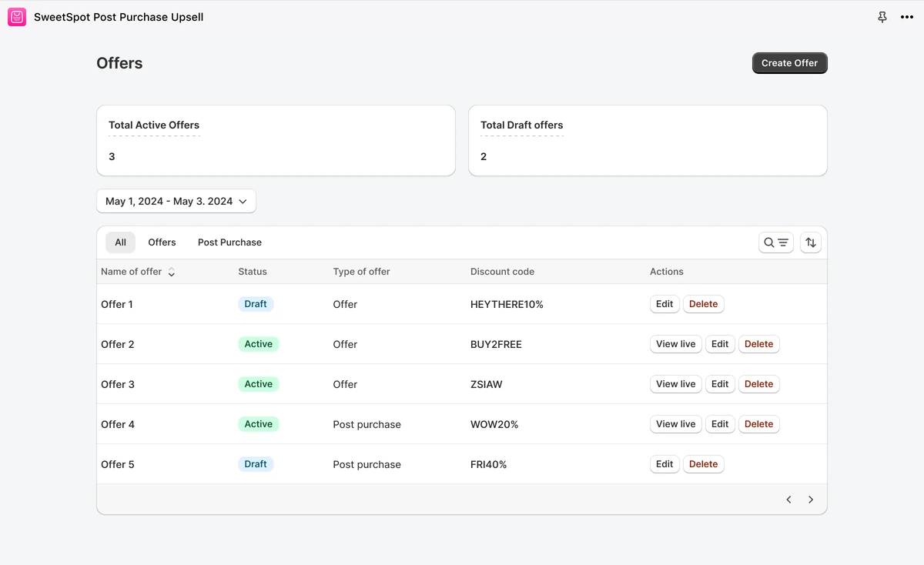This screenshot has height=565, width=924.
Task: Open the three-dots more options menu
Action: (907, 17)
